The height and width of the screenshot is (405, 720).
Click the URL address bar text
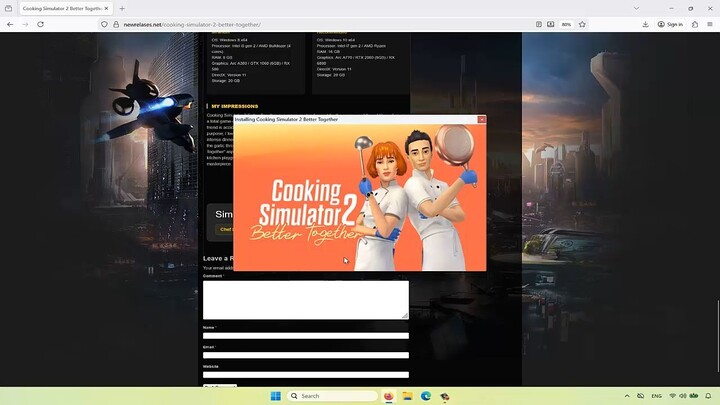coord(192,24)
